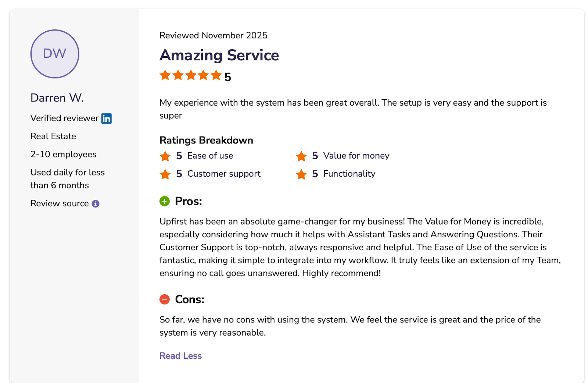
Task: Click the Value for money star icon
Action: [x=301, y=156]
